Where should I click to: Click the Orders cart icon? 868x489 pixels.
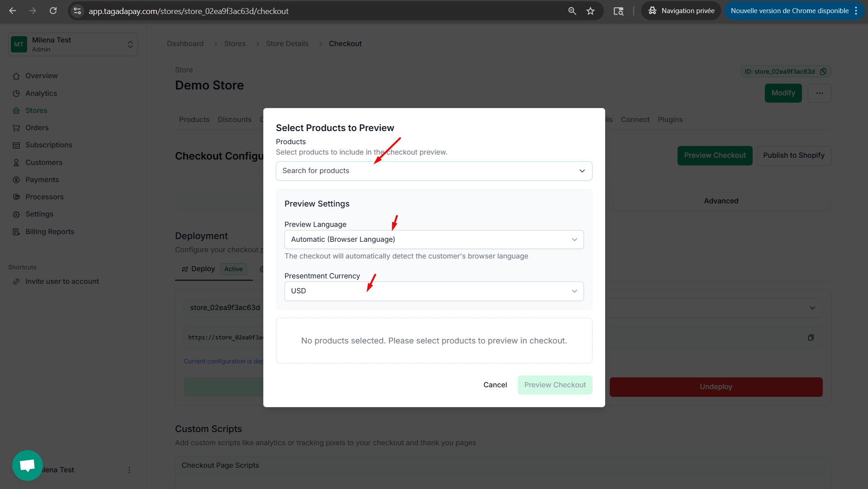point(16,128)
